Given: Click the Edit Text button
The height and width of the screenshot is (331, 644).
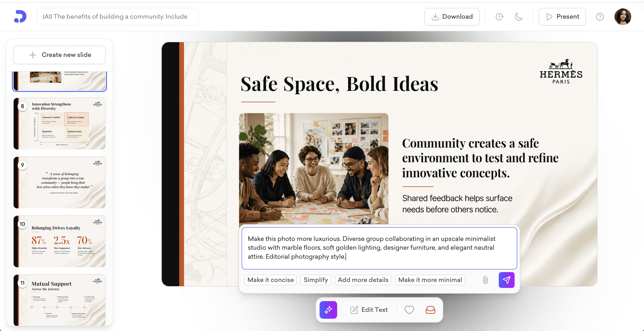Looking at the screenshot, I should [369, 310].
